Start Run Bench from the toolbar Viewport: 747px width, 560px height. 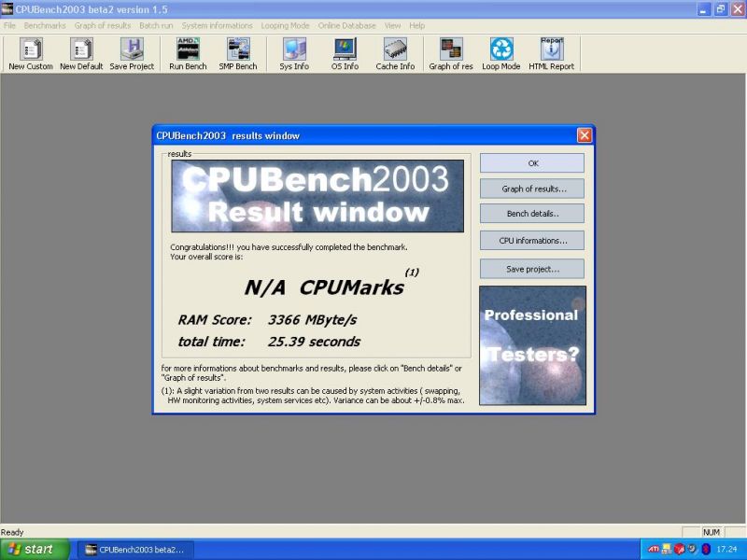[x=188, y=54]
